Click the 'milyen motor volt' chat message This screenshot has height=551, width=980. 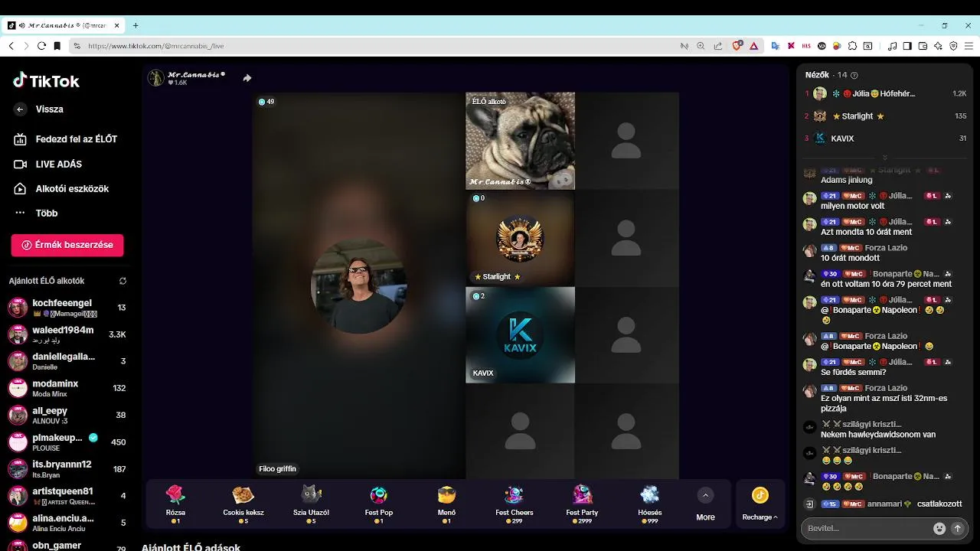point(852,207)
